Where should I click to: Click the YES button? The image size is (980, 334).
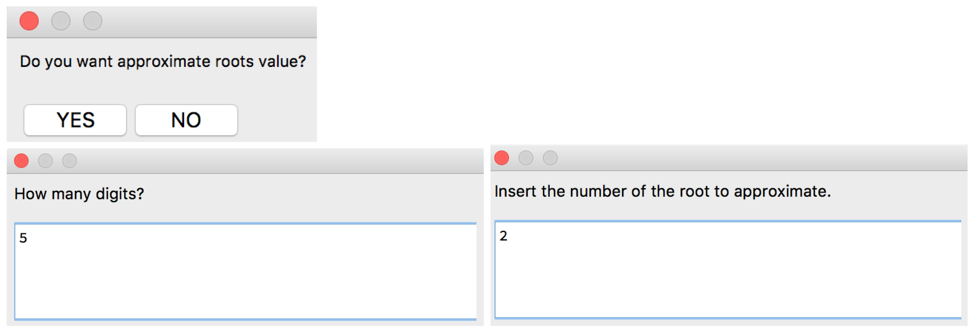click(75, 120)
